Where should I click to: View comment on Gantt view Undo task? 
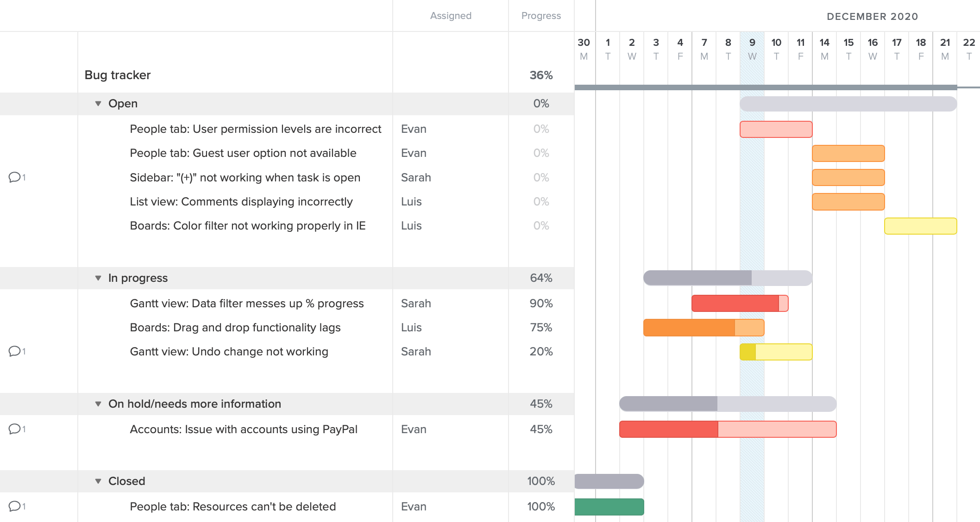coord(15,351)
